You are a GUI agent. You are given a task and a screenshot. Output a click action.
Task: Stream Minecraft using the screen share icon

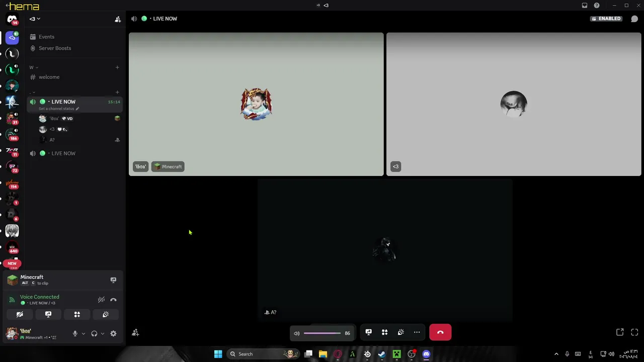point(113,280)
